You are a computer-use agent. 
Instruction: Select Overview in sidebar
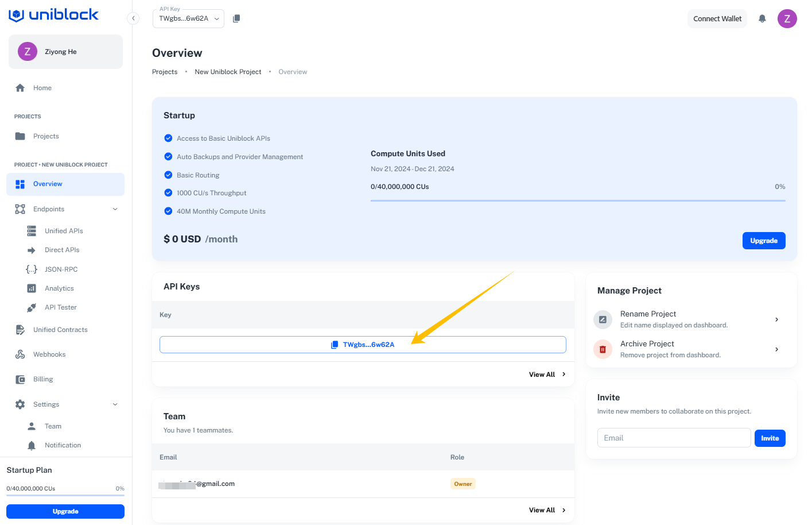tap(65, 184)
